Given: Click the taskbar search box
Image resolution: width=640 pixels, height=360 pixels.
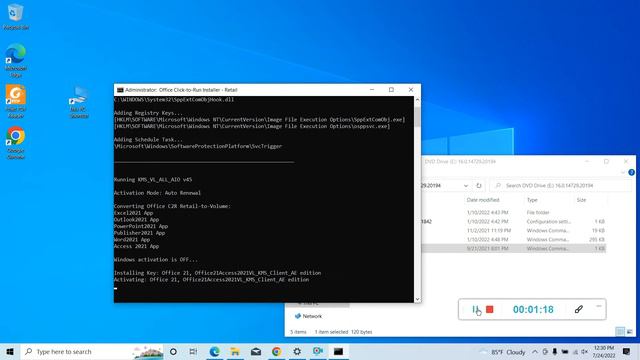Looking at the screenshot, I should 92,351.
